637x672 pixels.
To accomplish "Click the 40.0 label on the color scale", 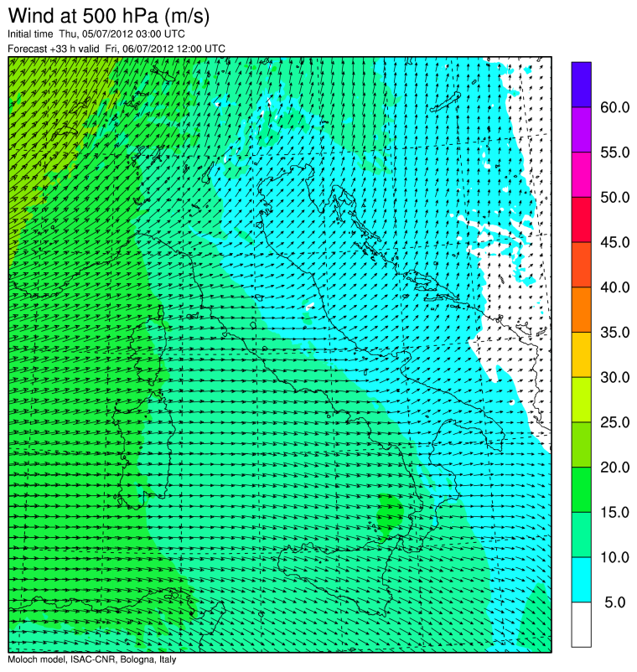I will tap(614, 287).
